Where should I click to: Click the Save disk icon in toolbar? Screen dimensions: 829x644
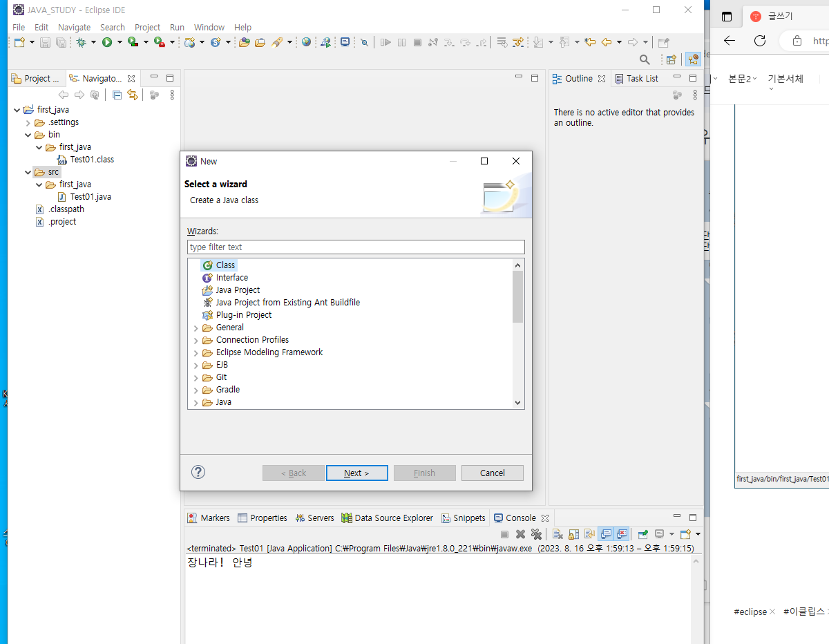(x=45, y=42)
